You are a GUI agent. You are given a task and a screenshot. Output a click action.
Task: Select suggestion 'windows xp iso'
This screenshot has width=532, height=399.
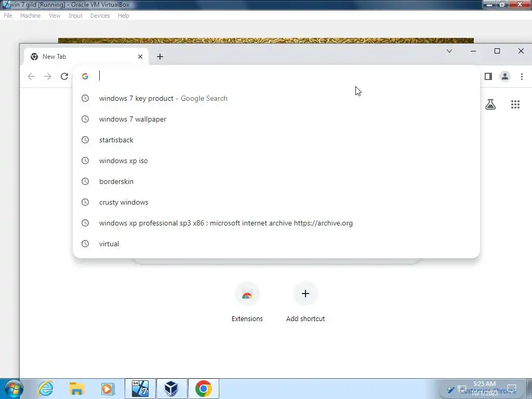276,161
